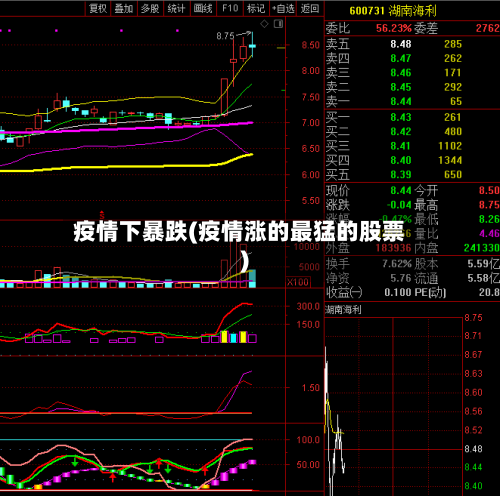Click the 买四 bid row at 8.40
The height and width of the screenshot is (496, 500).
(x=412, y=160)
